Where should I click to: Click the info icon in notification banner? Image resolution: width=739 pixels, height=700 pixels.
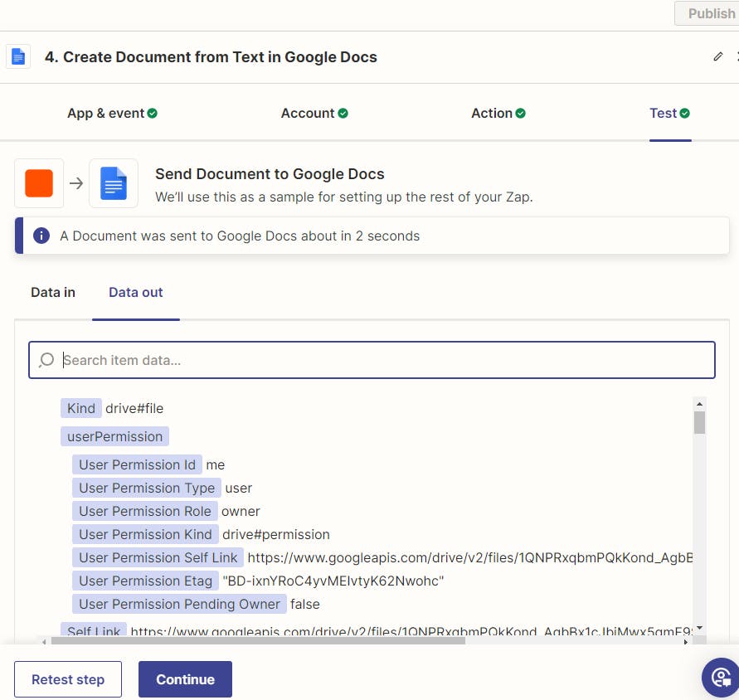tap(41, 236)
